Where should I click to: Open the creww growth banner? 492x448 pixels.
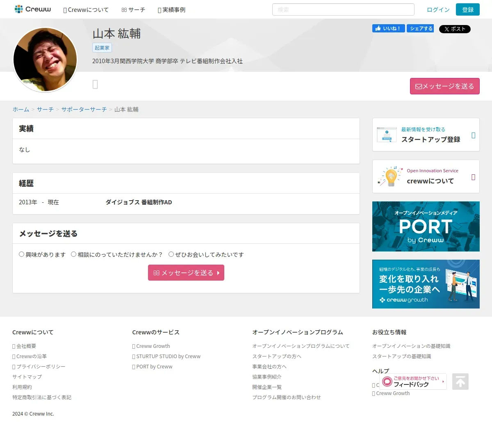(x=426, y=284)
